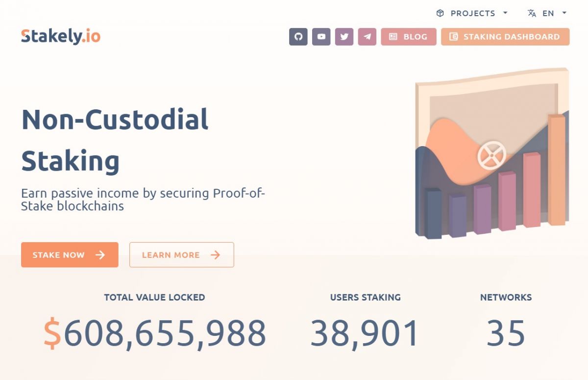Open the Stakely GitHub icon
Image resolution: width=588 pixels, height=380 pixels.
click(x=298, y=37)
